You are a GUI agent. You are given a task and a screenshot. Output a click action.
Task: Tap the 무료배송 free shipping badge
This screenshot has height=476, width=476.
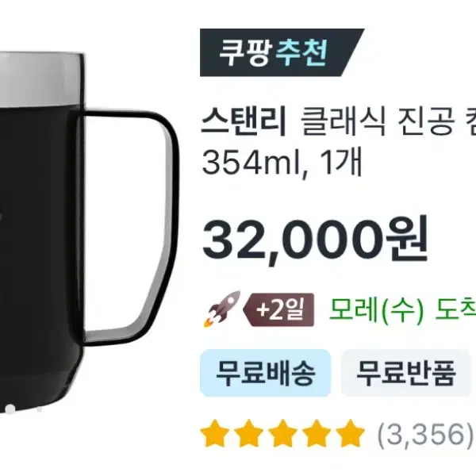[x=265, y=373]
